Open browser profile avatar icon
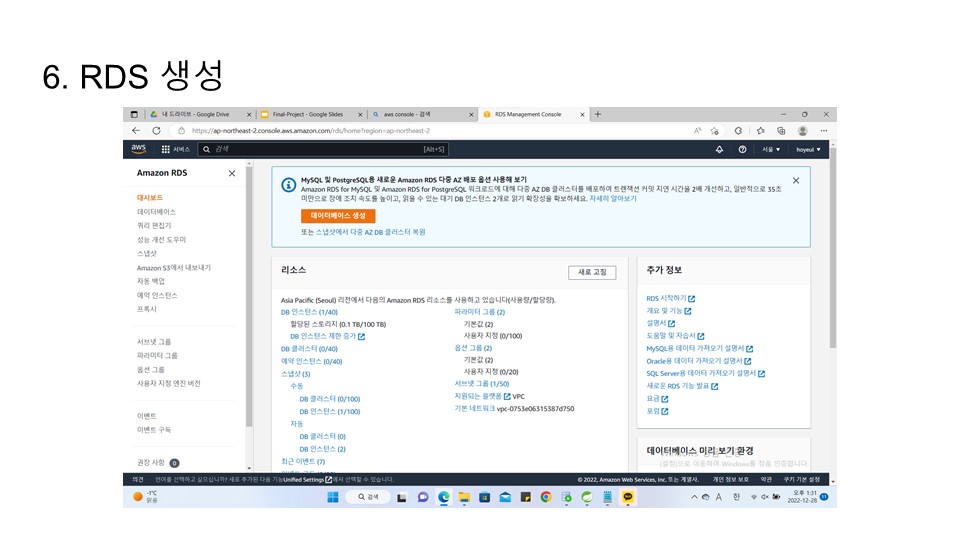Viewport: 960px width, 540px height. pos(803,130)
